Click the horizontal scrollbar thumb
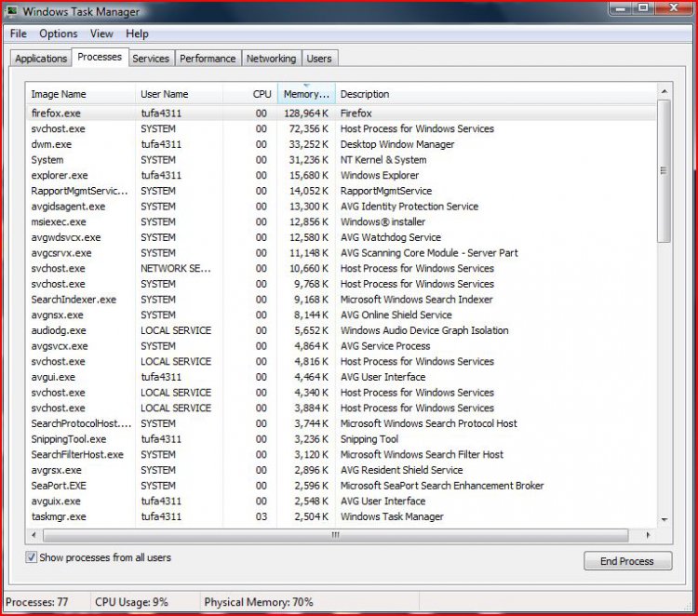This screenshot has width=698, height=616. [x=336, y=534]
